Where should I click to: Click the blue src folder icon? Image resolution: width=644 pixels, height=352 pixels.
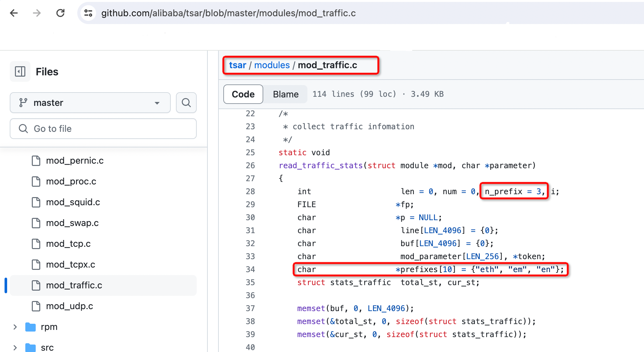(x=31, y=347)
